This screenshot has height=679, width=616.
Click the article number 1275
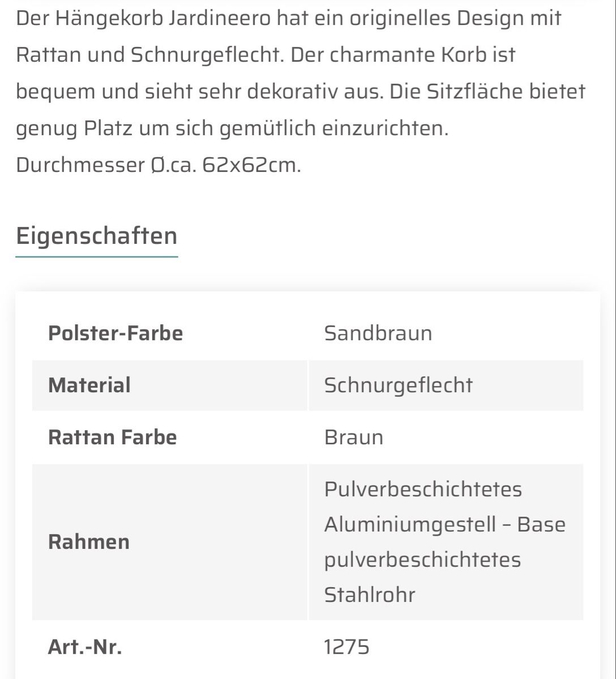[346, 646]
